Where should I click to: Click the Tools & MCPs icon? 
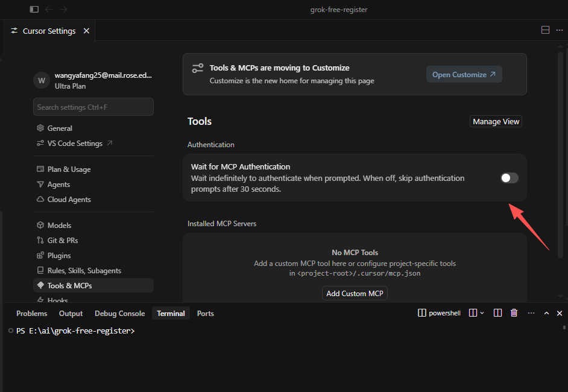pos(40,285)
